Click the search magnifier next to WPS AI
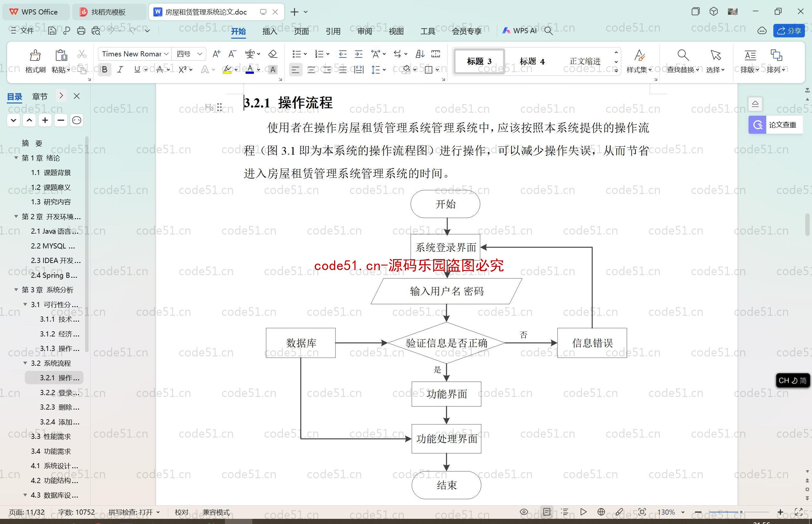Screen dimensions: 812x524 tap(548, 31)
